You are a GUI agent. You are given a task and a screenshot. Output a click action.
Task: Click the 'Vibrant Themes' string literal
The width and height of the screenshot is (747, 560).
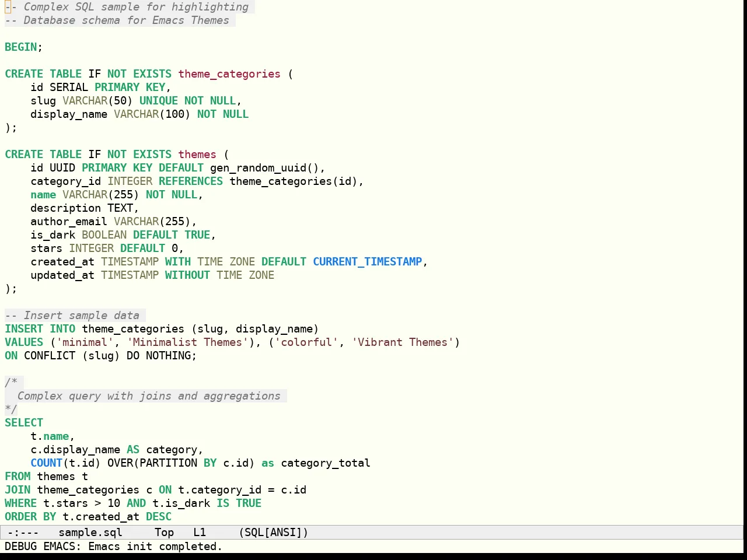pyautogui.click(x=403, y=342)
